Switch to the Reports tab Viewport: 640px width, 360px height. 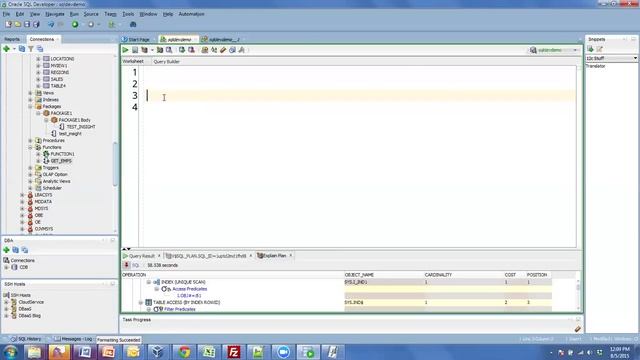click(12, 39)
